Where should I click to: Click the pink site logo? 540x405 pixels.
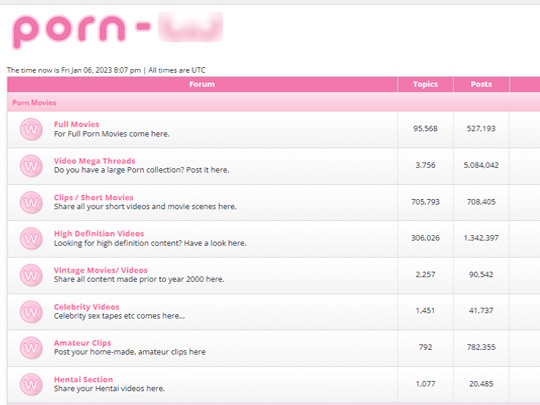(x=117, y=31)
